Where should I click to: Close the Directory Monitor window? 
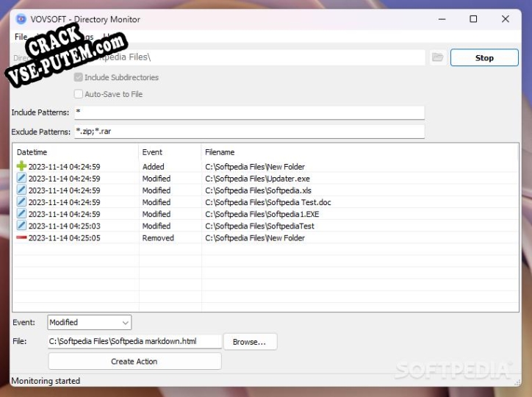tap(506, 19)
